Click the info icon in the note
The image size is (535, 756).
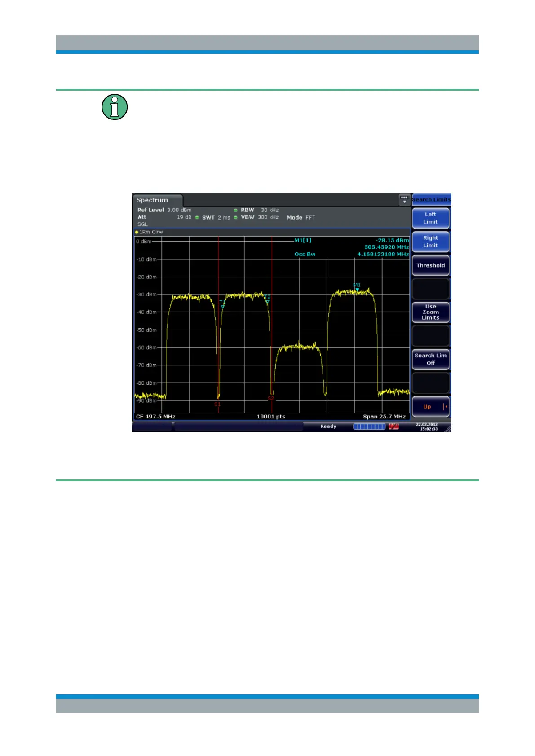coord(115,107)
